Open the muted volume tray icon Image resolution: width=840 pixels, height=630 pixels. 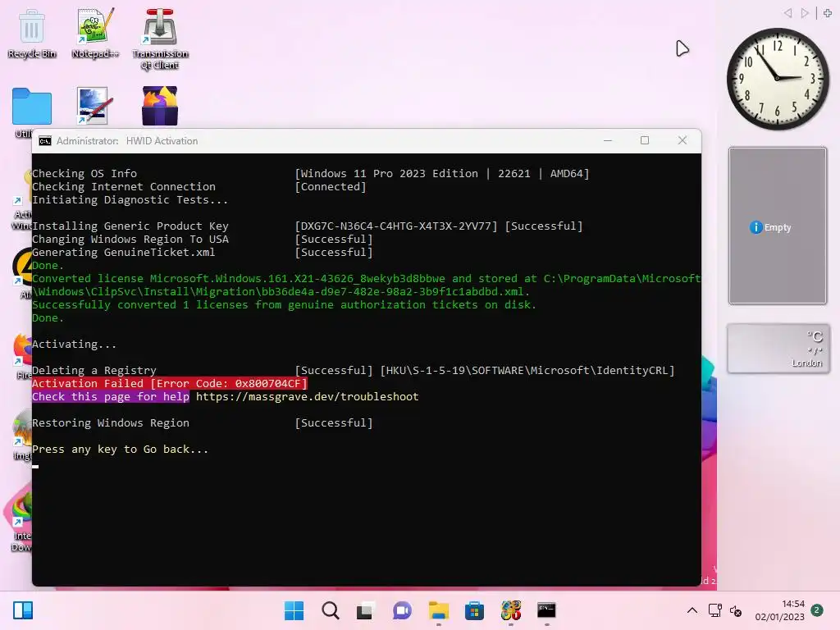(736, 610)
